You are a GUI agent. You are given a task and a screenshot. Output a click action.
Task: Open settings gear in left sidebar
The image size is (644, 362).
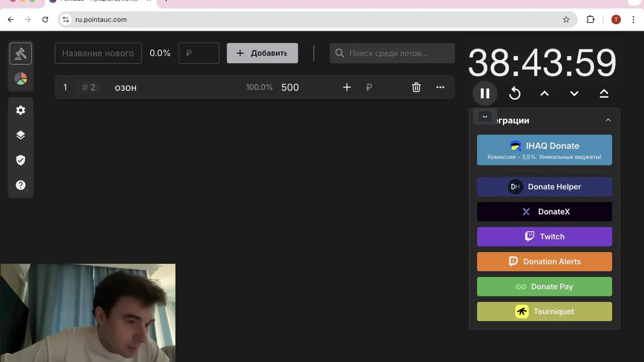click(x=21, y=110)
